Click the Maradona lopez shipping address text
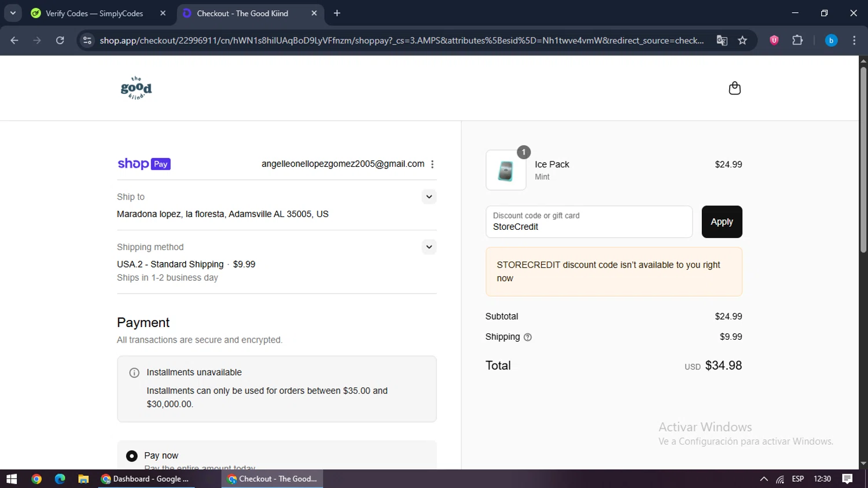 pyautogui.click(x=223, y=214)
